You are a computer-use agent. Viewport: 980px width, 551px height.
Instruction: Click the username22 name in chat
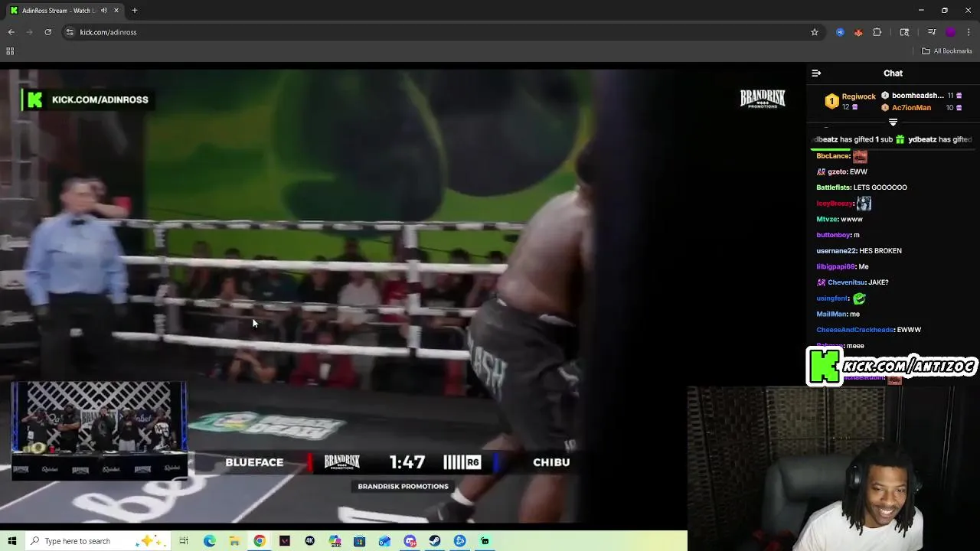click(835, 251)
